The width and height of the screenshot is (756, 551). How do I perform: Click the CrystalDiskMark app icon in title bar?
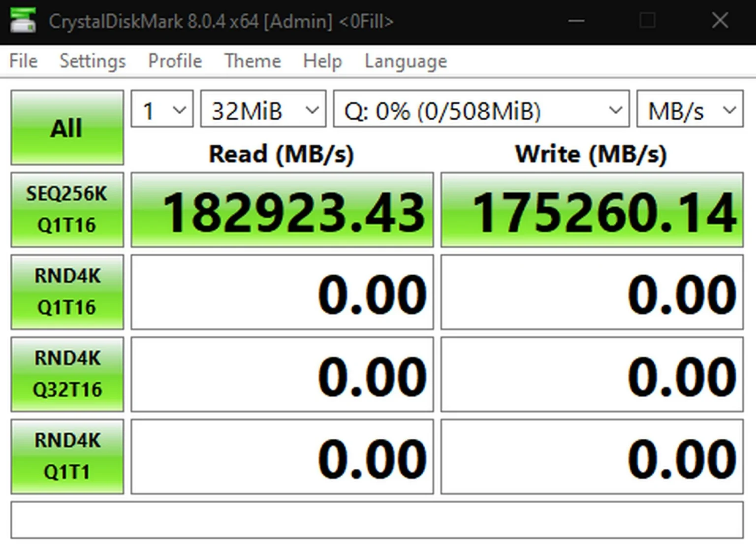23,21
